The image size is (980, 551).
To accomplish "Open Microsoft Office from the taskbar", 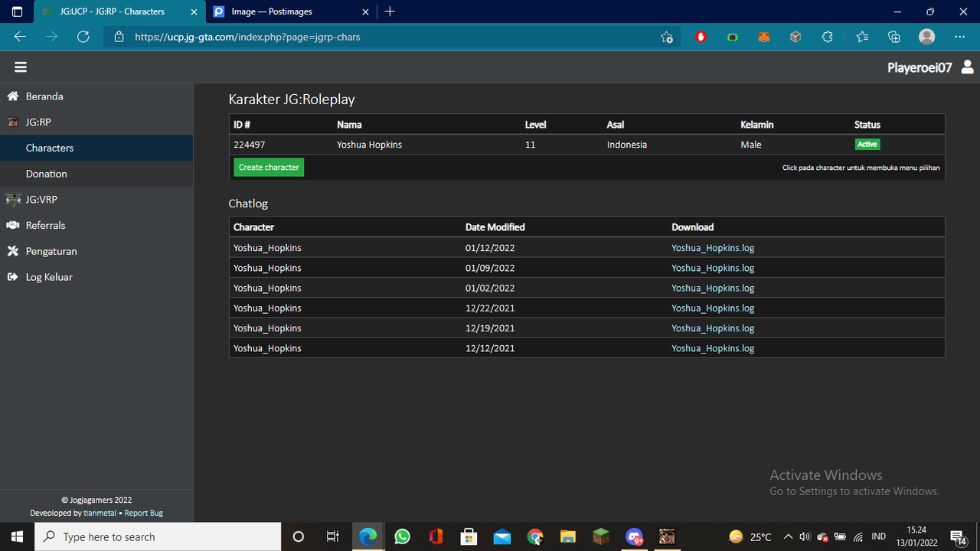I will tap(436, 536).
